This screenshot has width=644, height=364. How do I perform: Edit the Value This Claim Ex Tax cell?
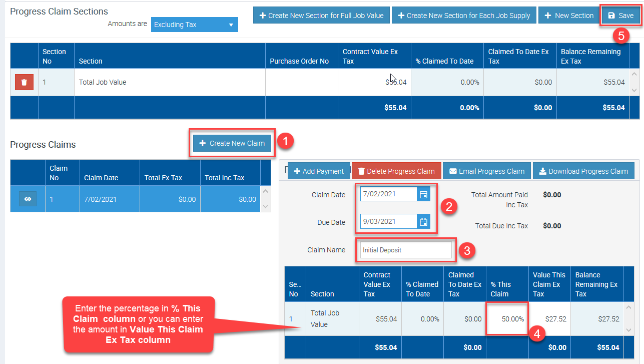[549, 319]
